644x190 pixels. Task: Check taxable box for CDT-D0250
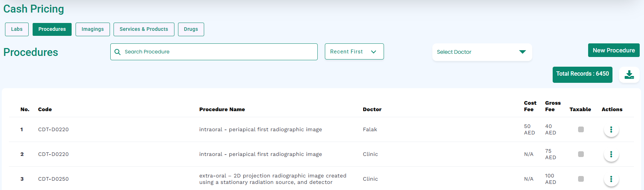coord(581,179)
